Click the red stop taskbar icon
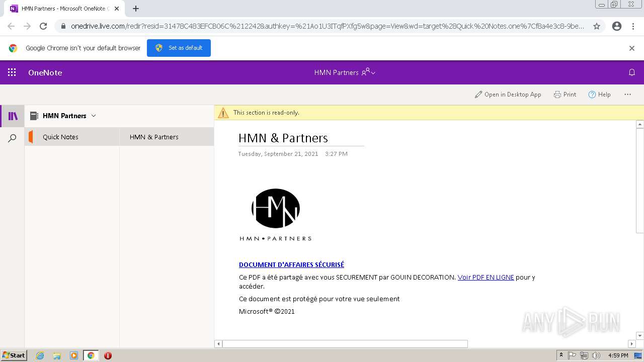Viewport: 644px width, 362px height. click(108, 355)
